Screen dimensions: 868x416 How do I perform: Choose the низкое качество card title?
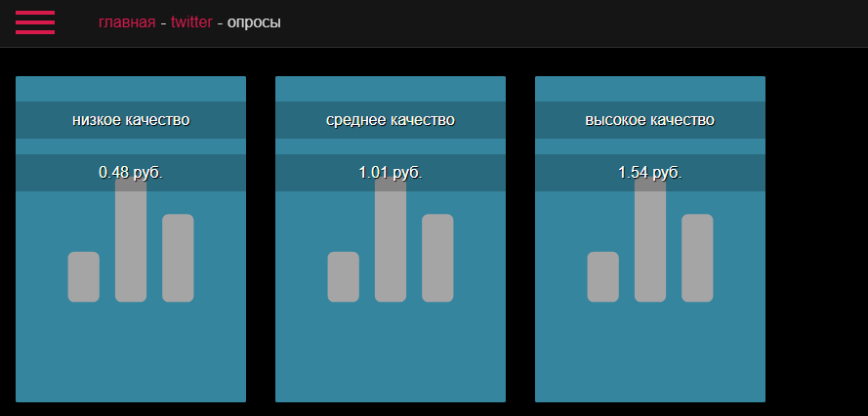(131, 120)
